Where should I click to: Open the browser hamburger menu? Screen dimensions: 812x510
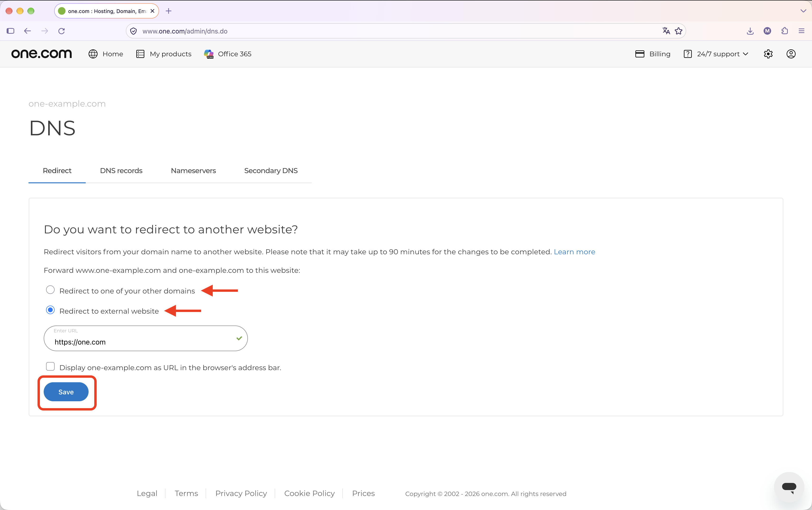[x=802, y=31]
